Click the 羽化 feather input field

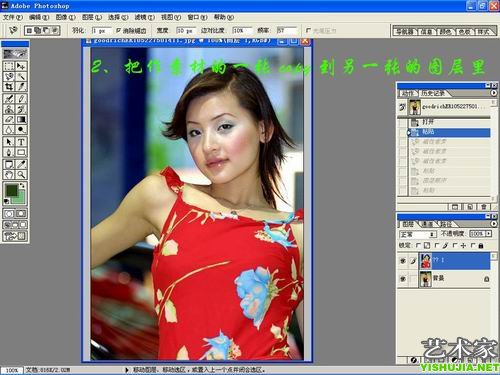(x=101, y=31)
